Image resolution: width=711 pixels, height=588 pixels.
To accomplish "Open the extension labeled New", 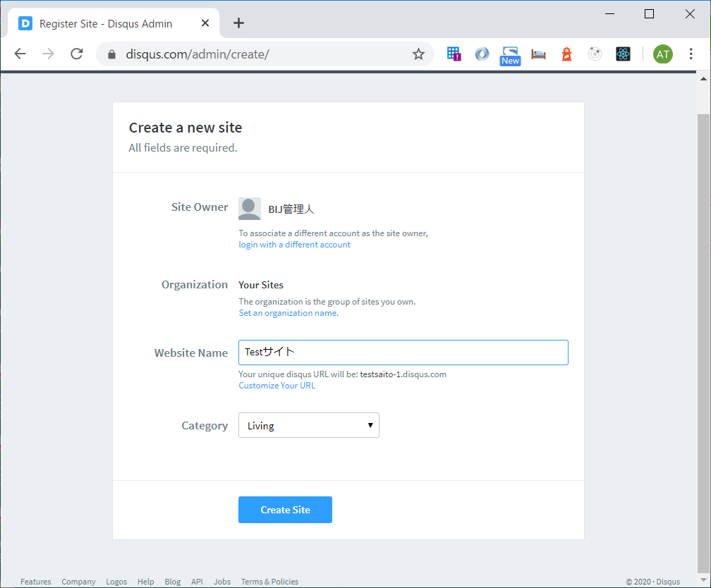I will coord(510,56).
